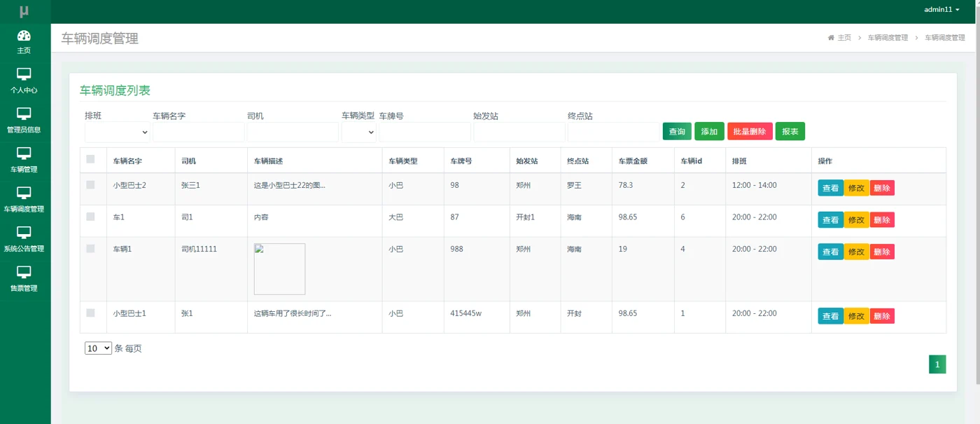This screenshot has width=980, height=424.
Task: Open the 主页 dashboard icon in sidebar
Action: [24, 36]
